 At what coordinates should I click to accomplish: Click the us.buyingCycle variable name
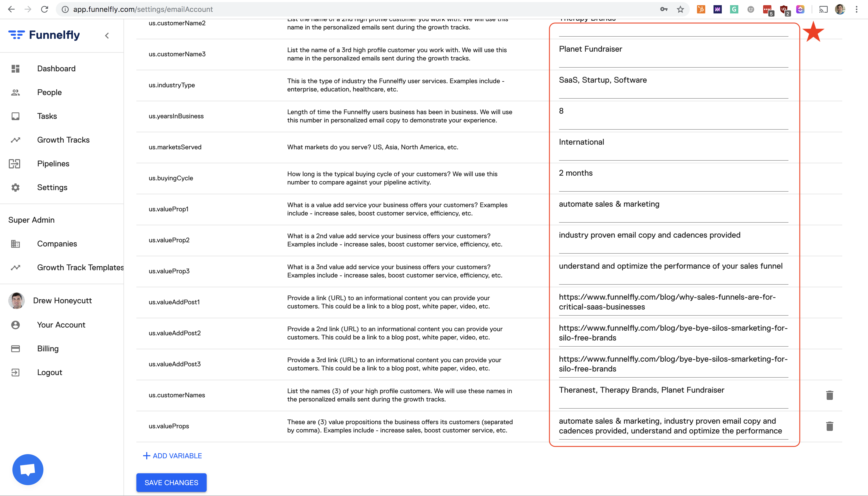(171, 178)
